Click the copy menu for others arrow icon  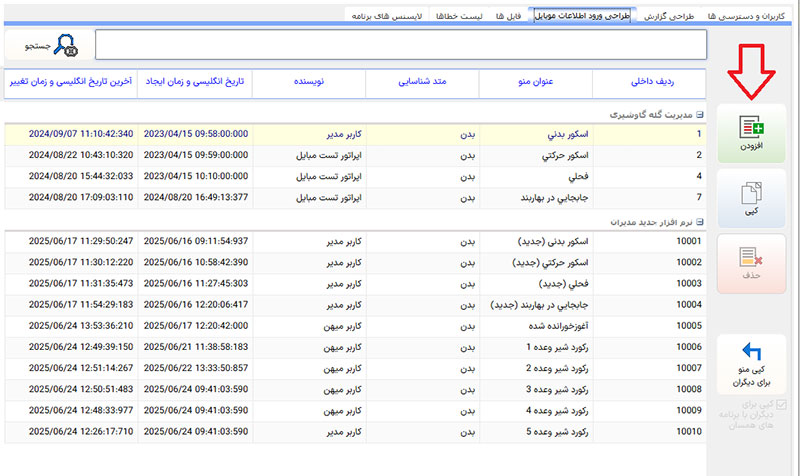(x=751, y=353)
